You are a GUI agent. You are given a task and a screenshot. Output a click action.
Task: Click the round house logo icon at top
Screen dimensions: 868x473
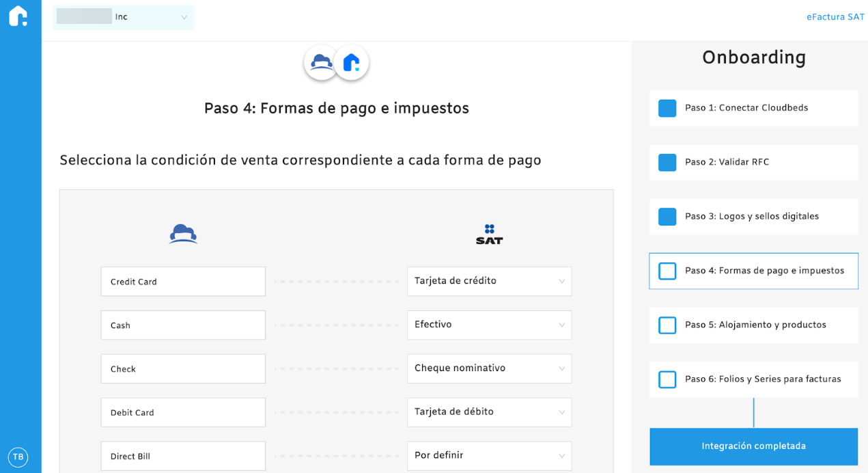point(352,63)
